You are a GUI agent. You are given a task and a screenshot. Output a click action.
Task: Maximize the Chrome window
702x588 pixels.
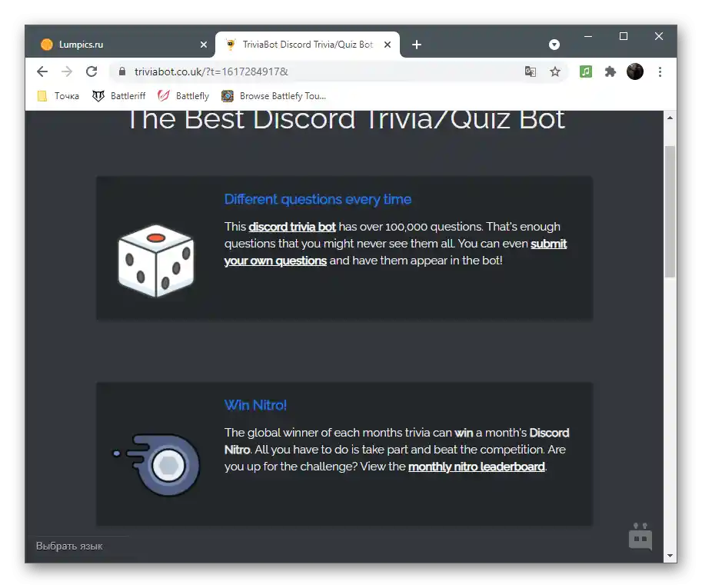coord(624,36)
